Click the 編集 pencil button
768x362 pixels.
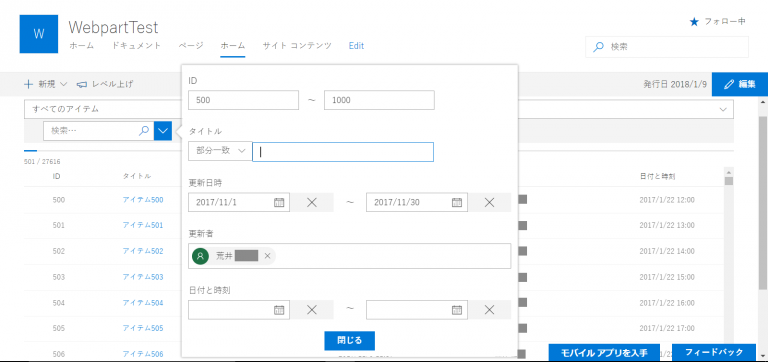740,84
